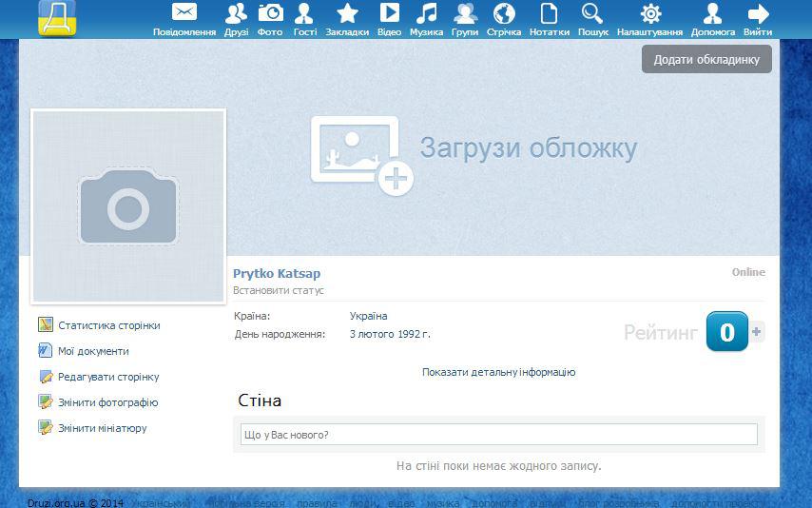Click the Редагувати сторінку pencil icon
The image size is (812, 508).
[46, 377]
